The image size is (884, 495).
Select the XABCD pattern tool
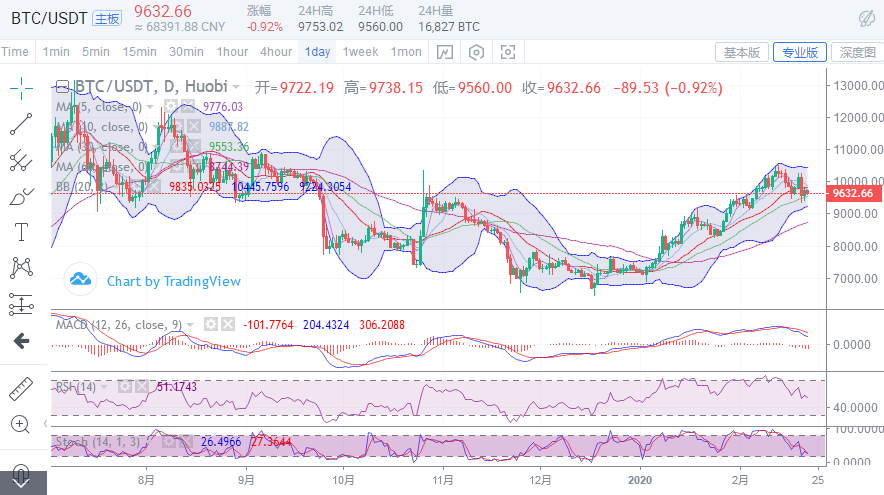(x=21, y=267)
